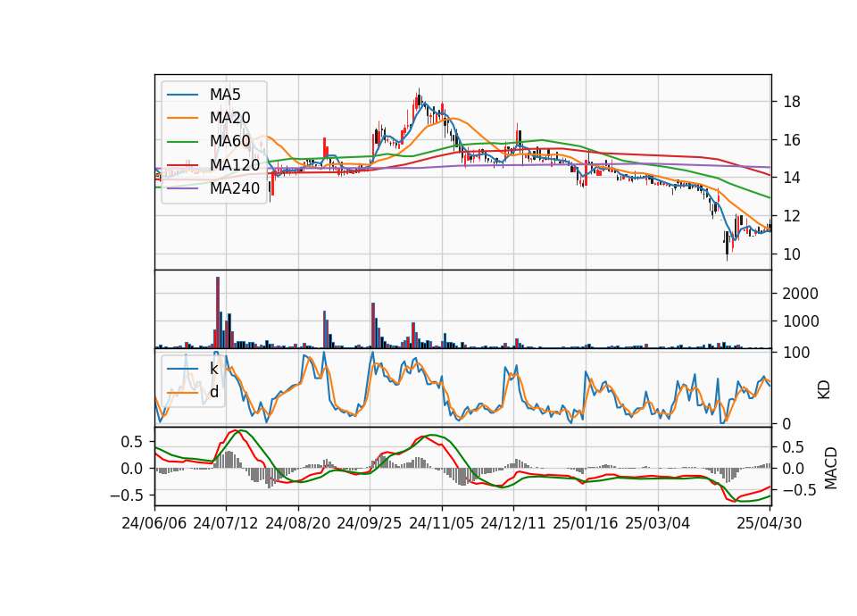This screenshot has width=857, height=616.
Task: Click the left MACD axis value −0.5
Action: 127,495
